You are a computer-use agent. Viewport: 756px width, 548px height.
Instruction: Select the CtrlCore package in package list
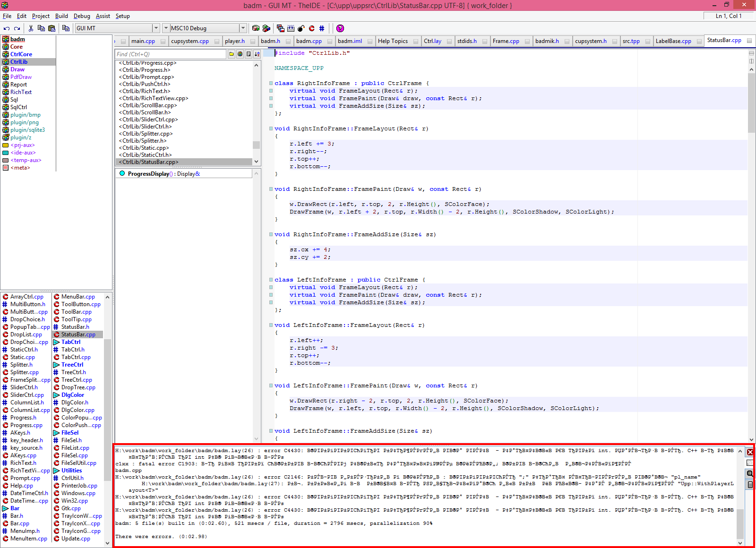21,54
